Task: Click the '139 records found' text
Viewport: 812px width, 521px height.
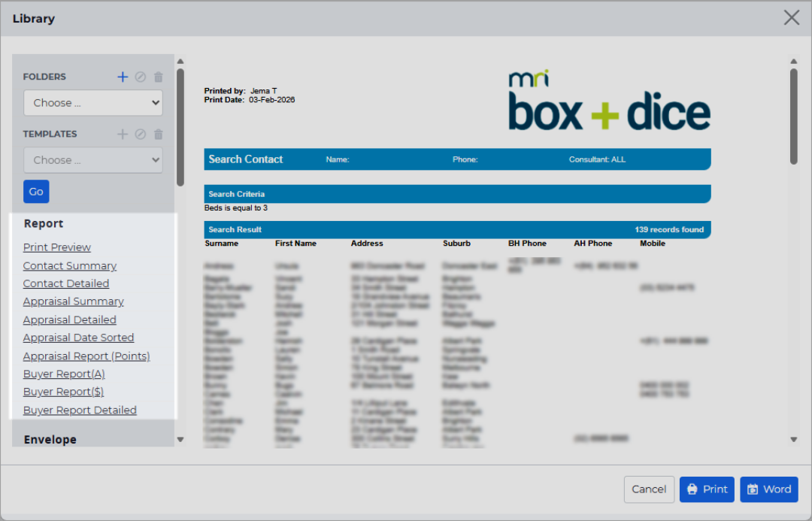Action: (669, 229)
